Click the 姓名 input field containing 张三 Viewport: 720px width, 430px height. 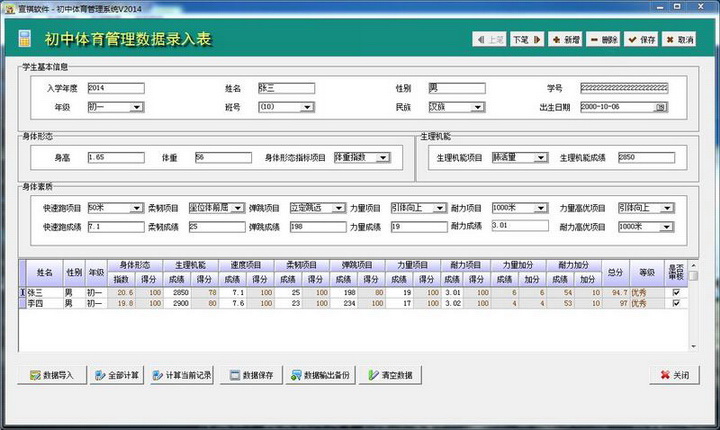point(285,88)
